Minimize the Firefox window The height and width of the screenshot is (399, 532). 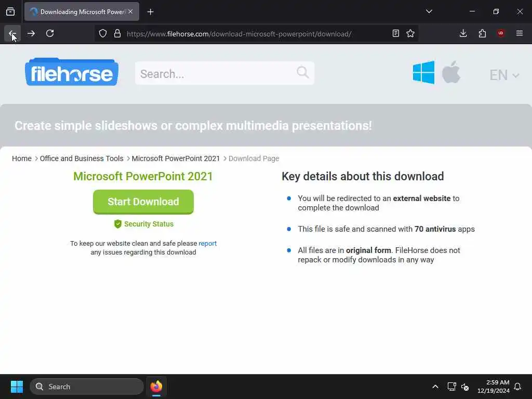(472, 11)
